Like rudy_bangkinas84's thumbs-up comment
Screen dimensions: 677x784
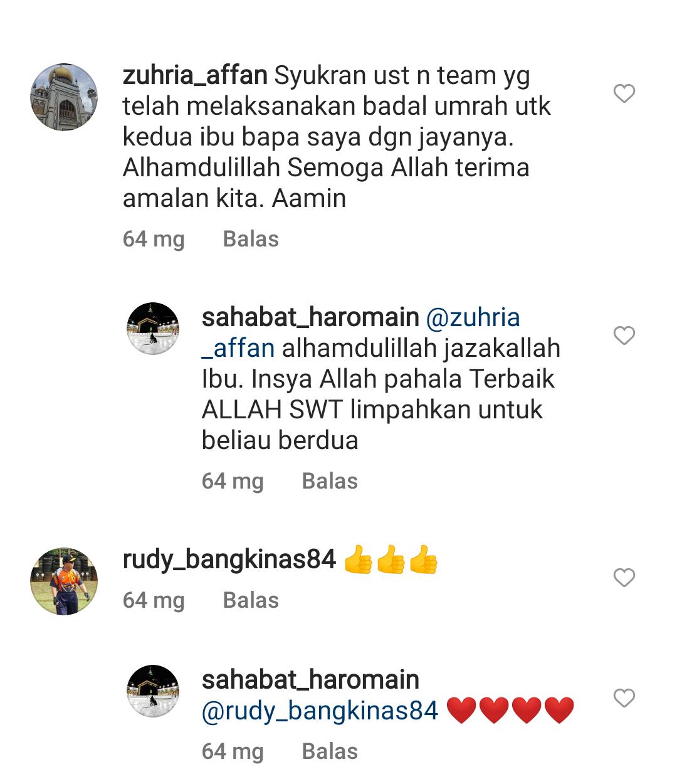click(624, 577)
